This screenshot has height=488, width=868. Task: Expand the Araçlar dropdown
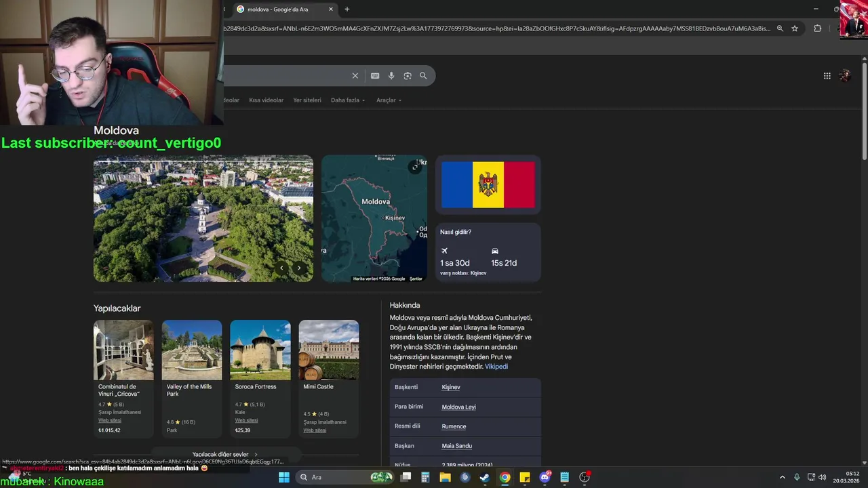click(x=389, y=100)
